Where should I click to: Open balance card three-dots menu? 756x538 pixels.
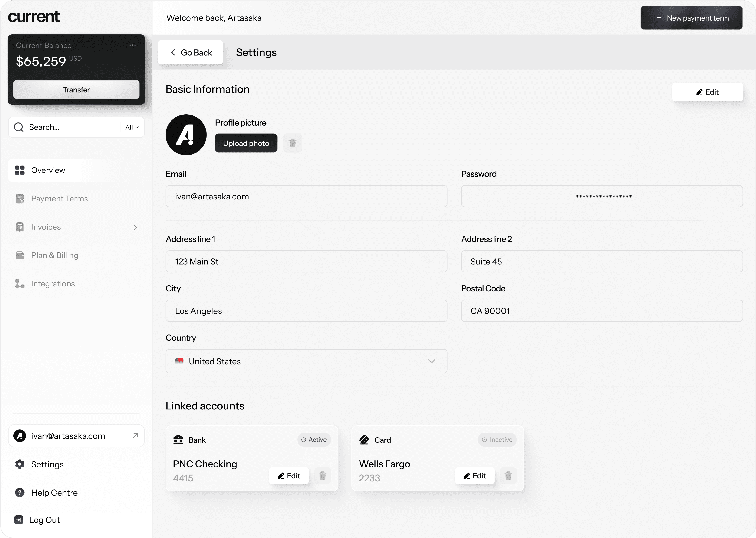132,45
